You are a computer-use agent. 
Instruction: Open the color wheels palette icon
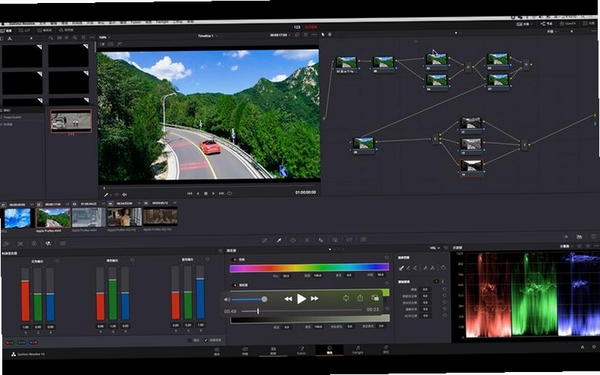tap(34, 243)
